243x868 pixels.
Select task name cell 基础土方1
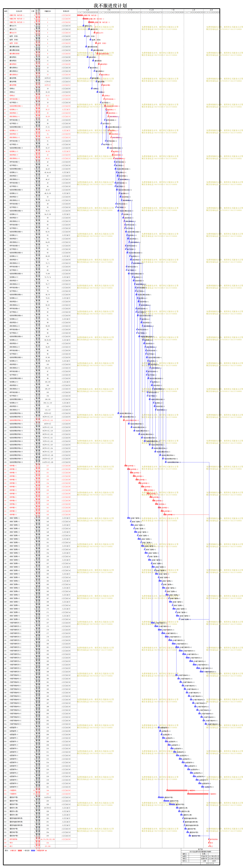point(19,26)
